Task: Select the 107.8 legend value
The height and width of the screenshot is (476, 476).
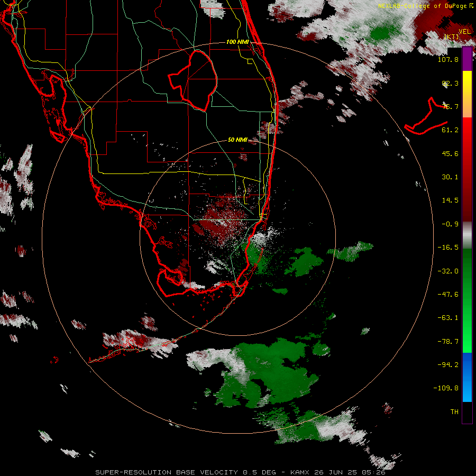Action: click(448, 59)
